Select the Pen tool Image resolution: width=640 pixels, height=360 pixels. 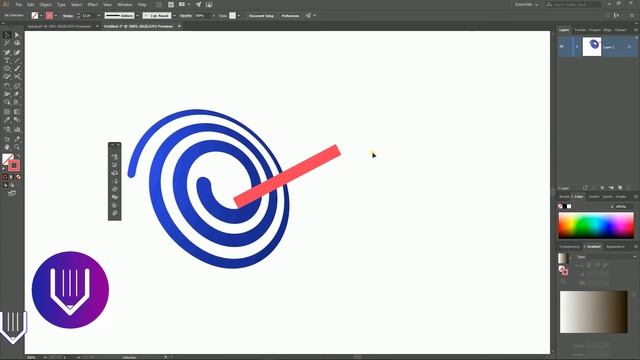(7, 52)
